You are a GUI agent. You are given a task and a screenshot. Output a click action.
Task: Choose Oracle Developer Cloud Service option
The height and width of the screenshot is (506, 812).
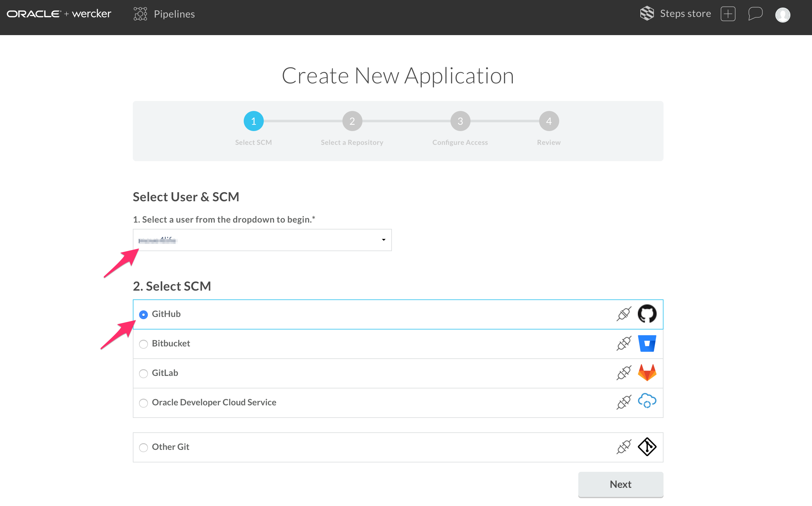click(143, 403)
